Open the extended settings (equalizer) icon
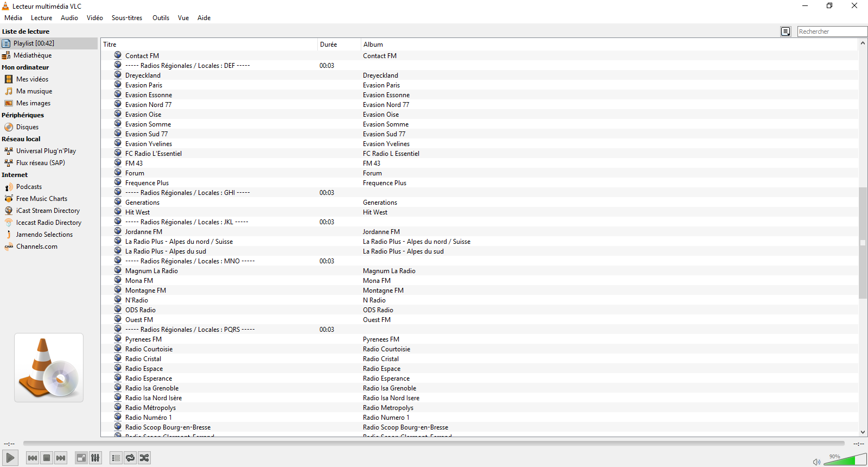 95,458
